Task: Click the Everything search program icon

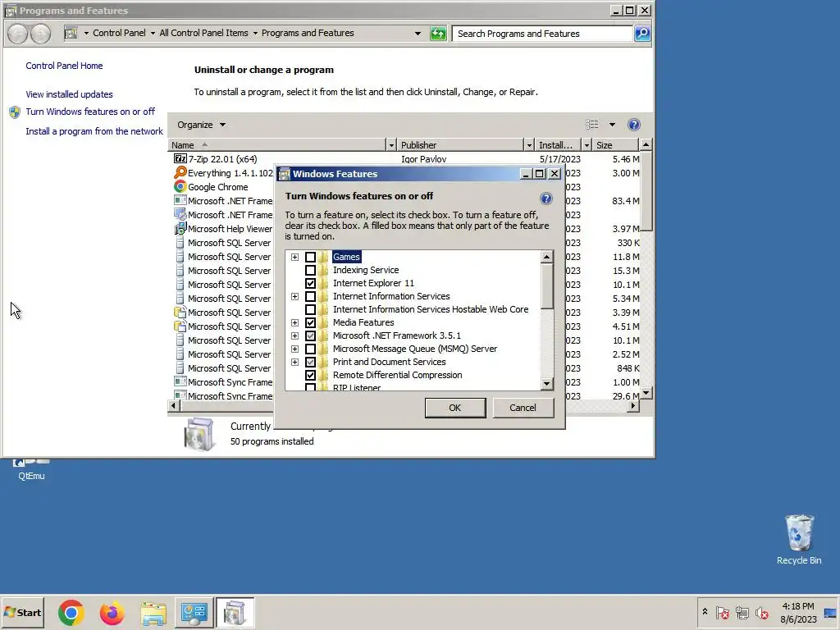Action: coord(180,172)
